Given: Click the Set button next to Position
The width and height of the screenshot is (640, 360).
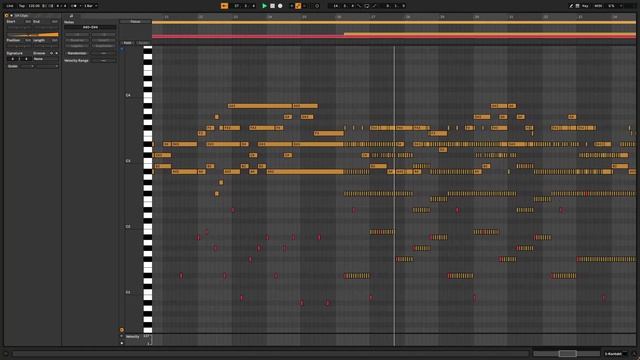Looking at the screenshot, I should point(28,40).
